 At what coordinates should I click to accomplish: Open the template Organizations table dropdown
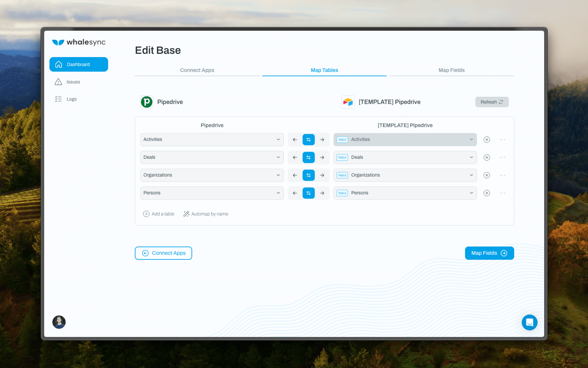405,175
